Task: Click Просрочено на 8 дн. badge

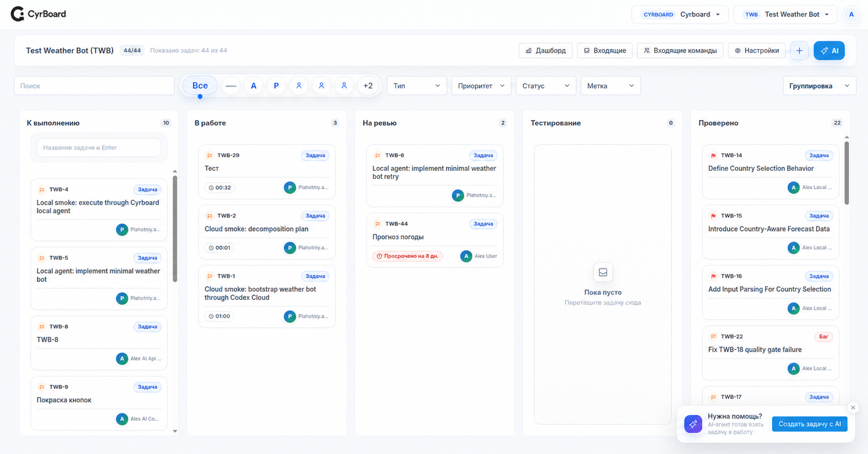Action: point(407,256)
